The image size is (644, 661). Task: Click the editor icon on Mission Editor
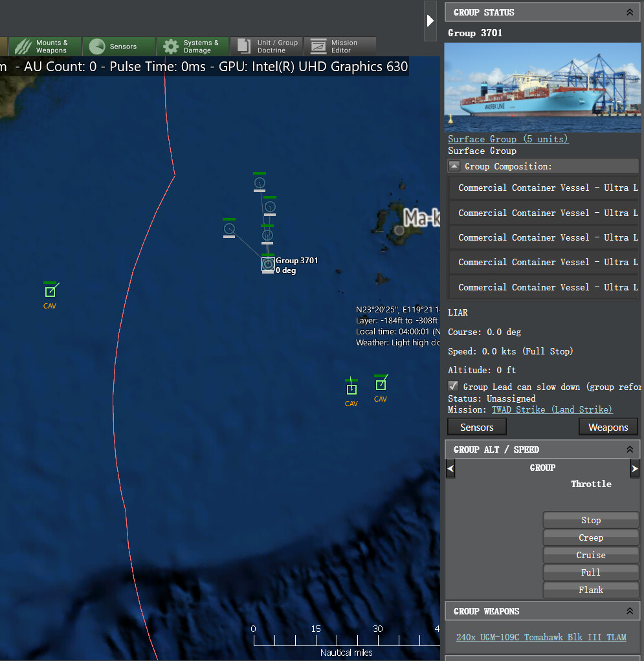[318, 47]
